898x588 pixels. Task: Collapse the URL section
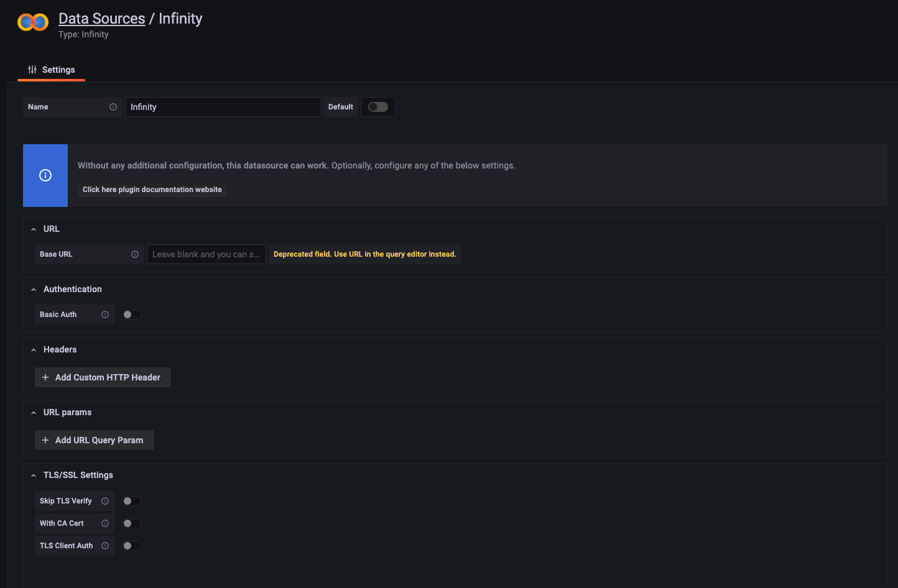(x=33, y=229)
